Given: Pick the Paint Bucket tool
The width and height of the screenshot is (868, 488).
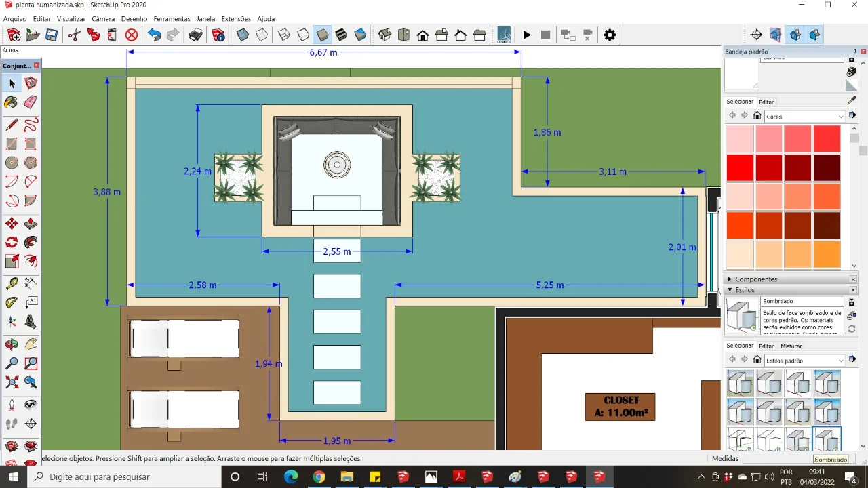Looking at the screenshot, I should 12,102.
